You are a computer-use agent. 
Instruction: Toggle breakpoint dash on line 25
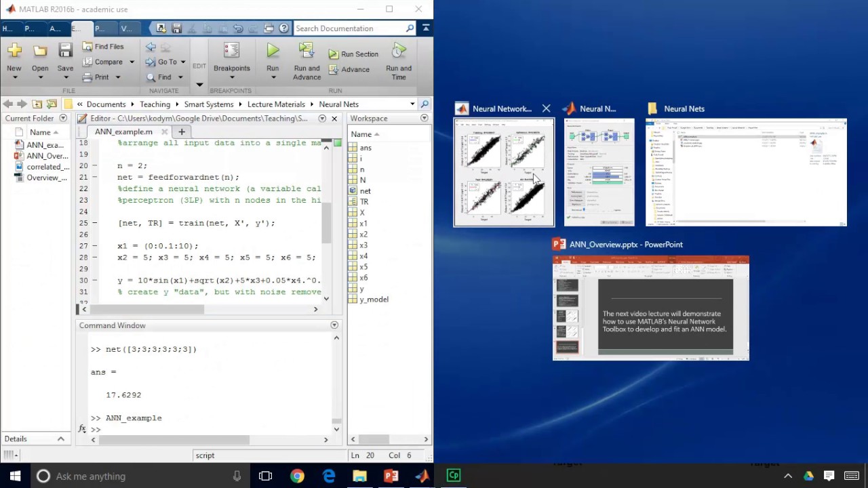click(x=94, y=223)
